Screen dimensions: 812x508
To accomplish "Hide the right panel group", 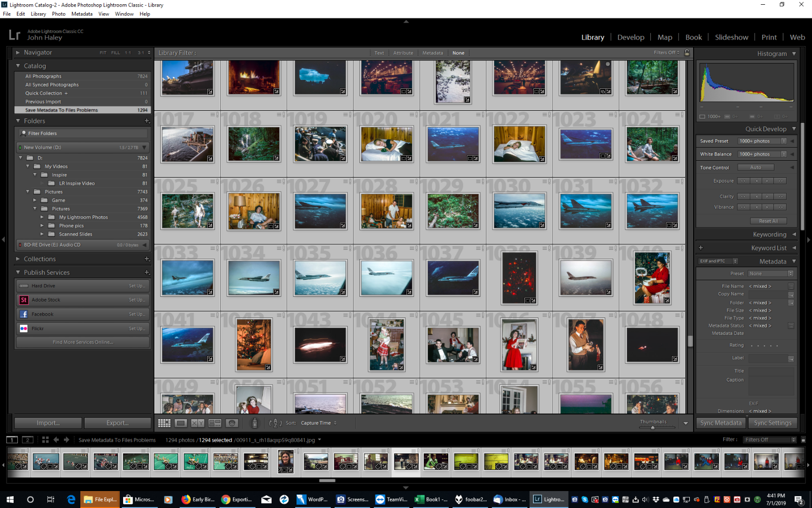I will pos(809,239).
